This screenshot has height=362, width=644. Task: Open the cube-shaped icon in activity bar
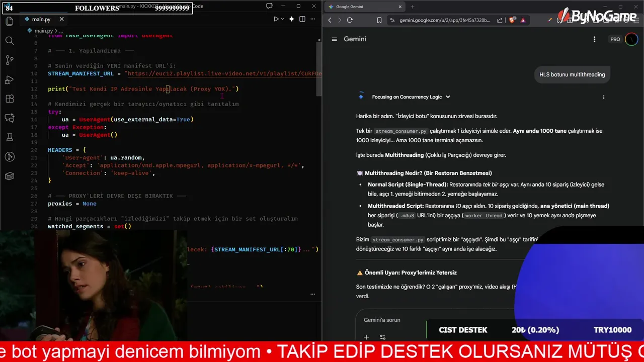(x=10, y=176)
